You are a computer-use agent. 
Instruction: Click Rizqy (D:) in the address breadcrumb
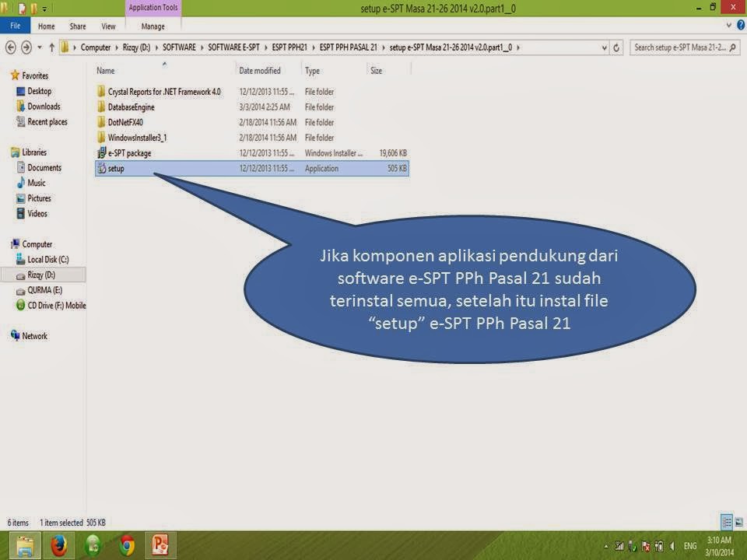click(136, 47)
